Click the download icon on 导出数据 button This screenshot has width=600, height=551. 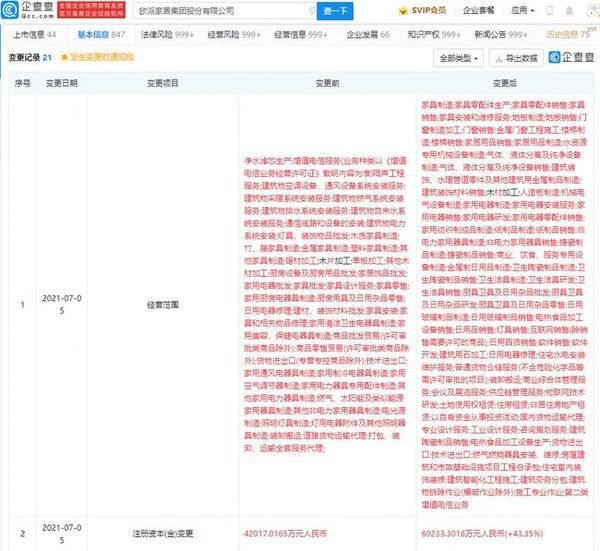(499, 59)
